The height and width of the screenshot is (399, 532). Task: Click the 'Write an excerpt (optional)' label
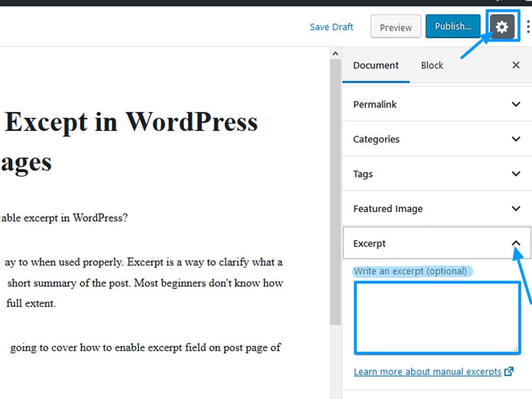(410, 271)
